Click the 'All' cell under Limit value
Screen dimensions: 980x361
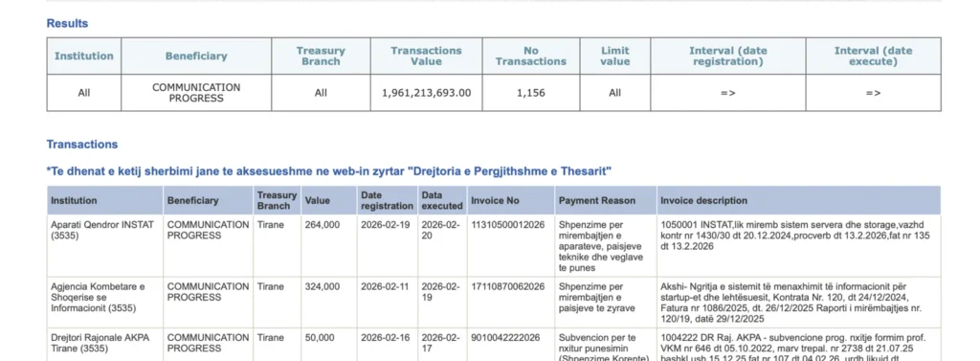tap(615, 93)
